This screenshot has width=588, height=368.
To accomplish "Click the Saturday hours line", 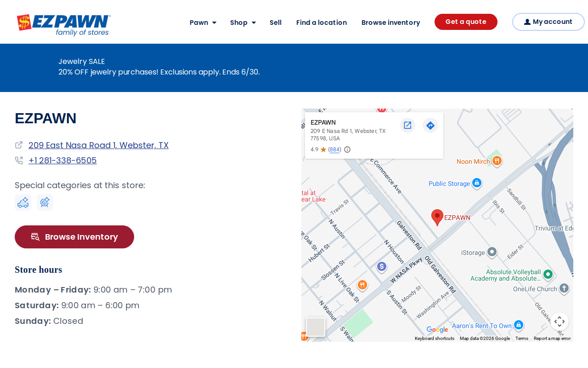I will pyautogui.click(x=77, y=305).
